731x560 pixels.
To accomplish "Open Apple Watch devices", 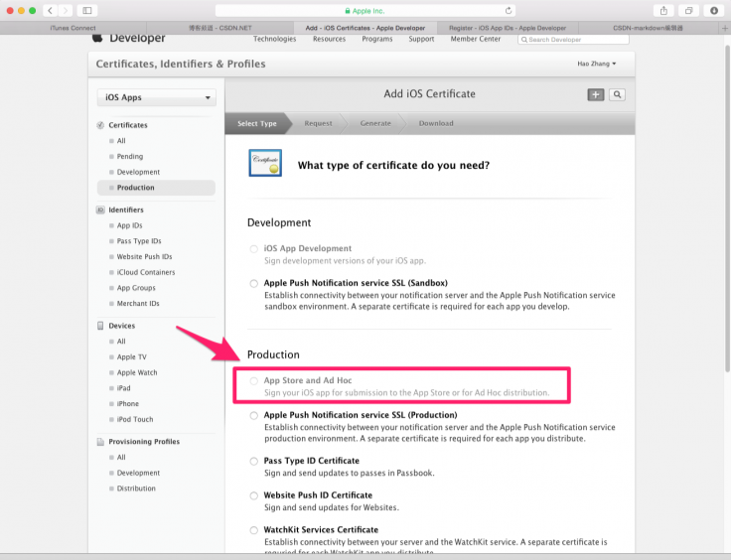I will [137, 372].
